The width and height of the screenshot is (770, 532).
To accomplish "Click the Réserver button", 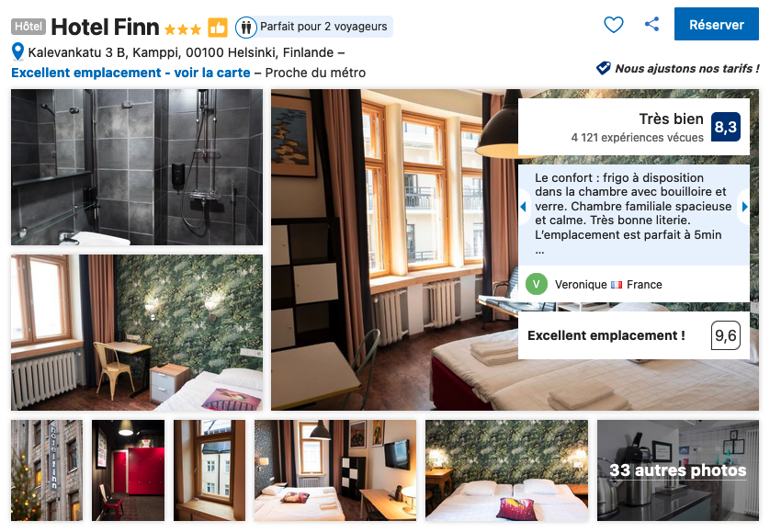I will tap(716, 24).
